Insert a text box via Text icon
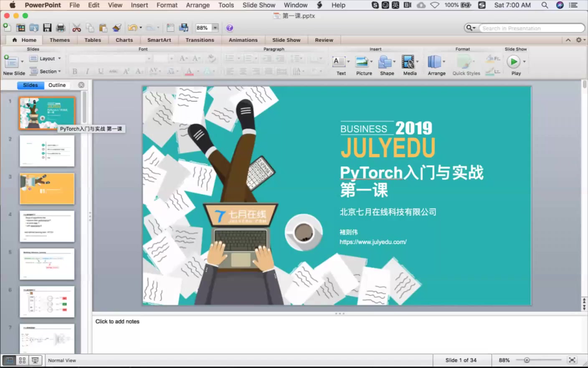588x368 pixels. tap(338, 62)
